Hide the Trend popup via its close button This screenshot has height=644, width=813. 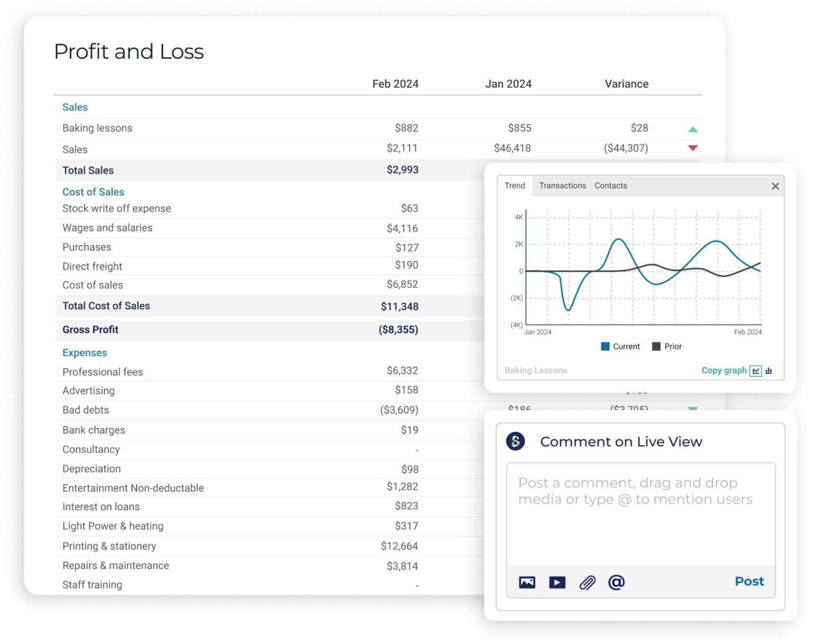pyautogui.click(x=775, y=186)
